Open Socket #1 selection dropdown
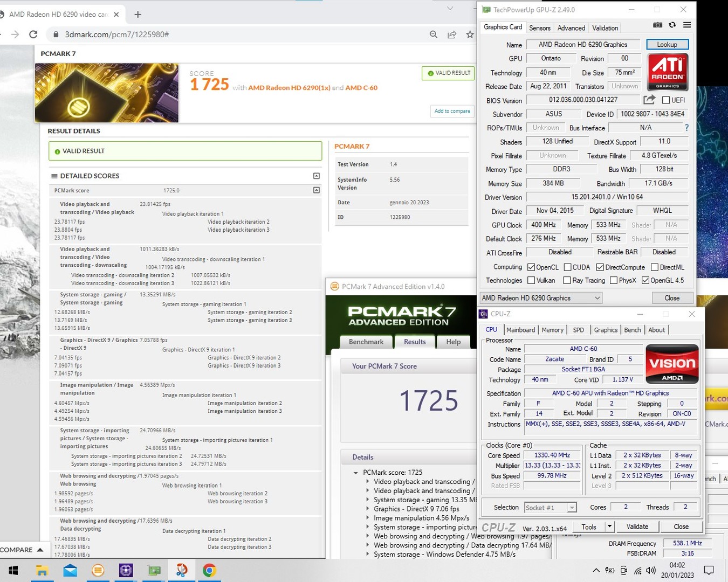728x582 pixels. click(x=550, y=508)
